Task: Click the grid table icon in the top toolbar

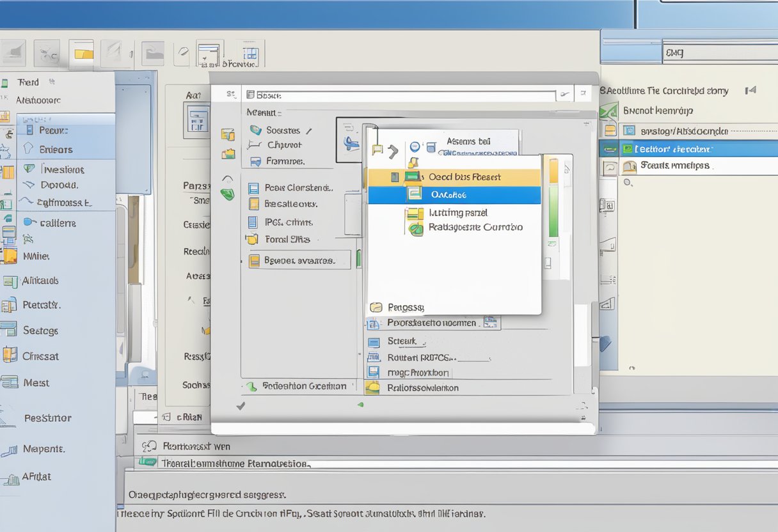Action: tap(250, 54)
